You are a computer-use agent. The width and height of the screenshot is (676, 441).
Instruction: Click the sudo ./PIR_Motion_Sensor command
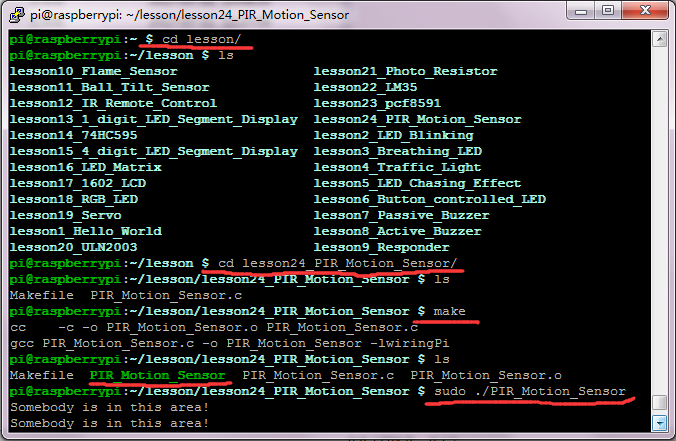point(530,391)
